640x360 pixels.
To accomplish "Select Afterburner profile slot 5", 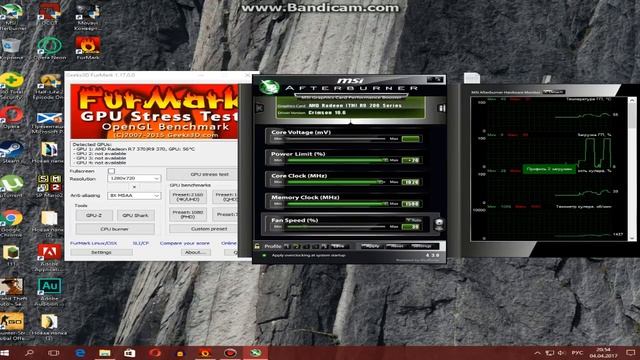I will [x=324, y=246].
